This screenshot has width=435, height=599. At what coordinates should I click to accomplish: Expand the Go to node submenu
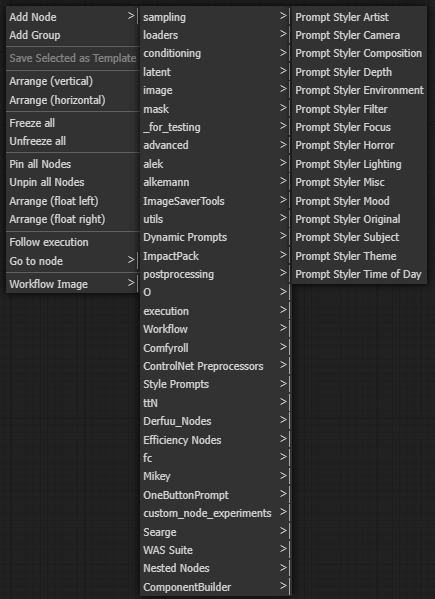(73, 261)
